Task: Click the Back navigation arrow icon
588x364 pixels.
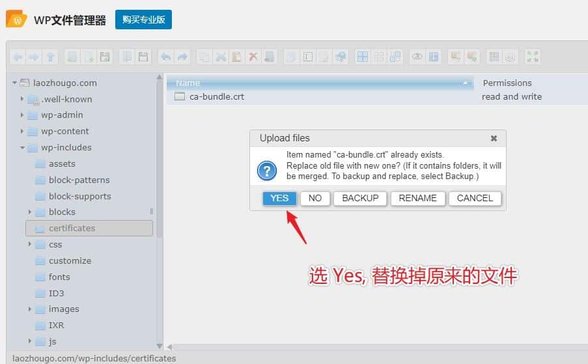Action: [18, 57]
